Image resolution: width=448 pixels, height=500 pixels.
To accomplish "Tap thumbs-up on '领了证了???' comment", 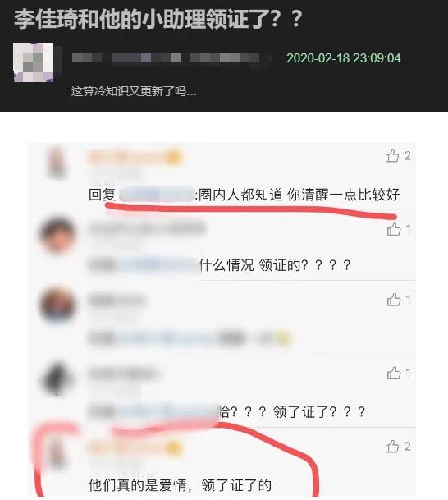I will [x=394, y=373].
